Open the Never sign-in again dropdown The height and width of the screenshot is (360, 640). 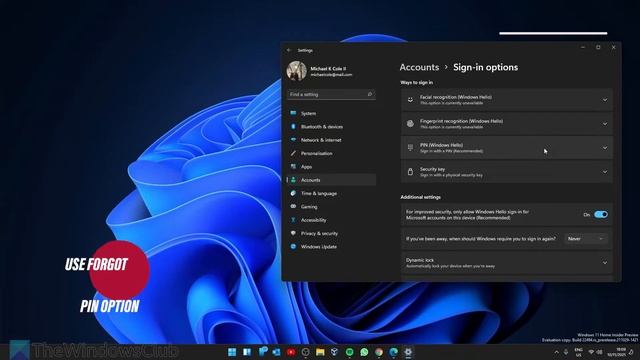click(586, 238)
